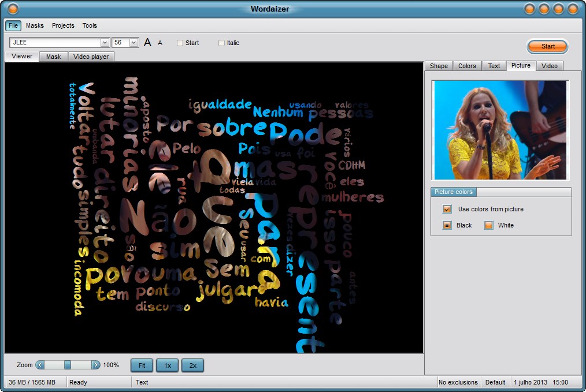Switch to the Mask tab
Screen dimensions: 586x392
click(x=53, y=57)
